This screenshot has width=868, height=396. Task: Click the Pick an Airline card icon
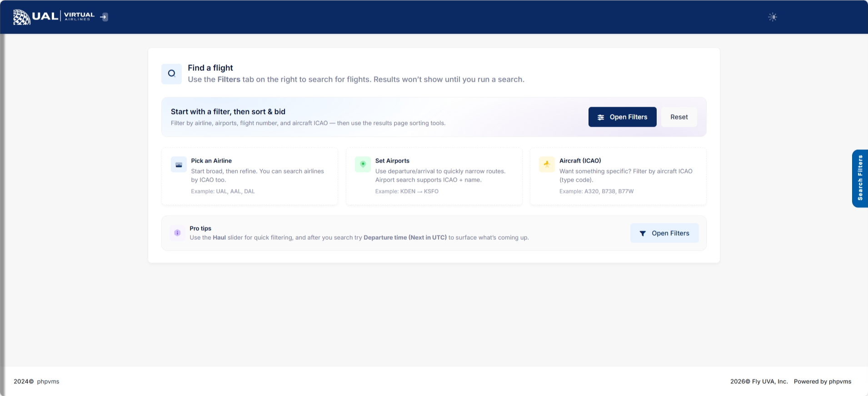pos(179,164)
